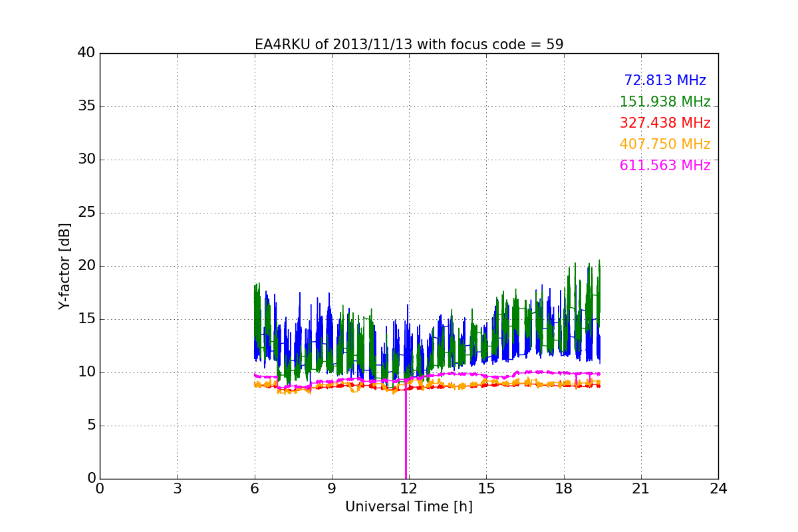Click the x-axis tick label 9
798x532 pixels.
332,488
